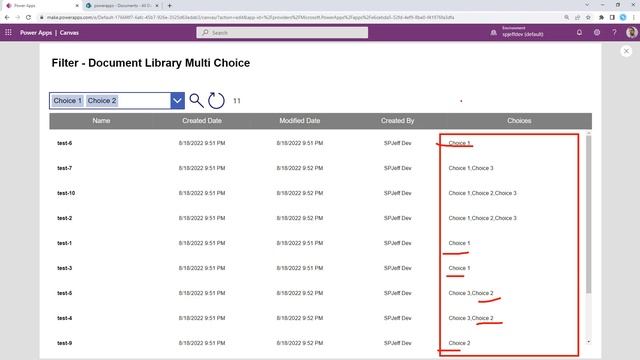Go forward in the browser
Image resolution: width=640 pixels, height=360 pixels.
18,18
